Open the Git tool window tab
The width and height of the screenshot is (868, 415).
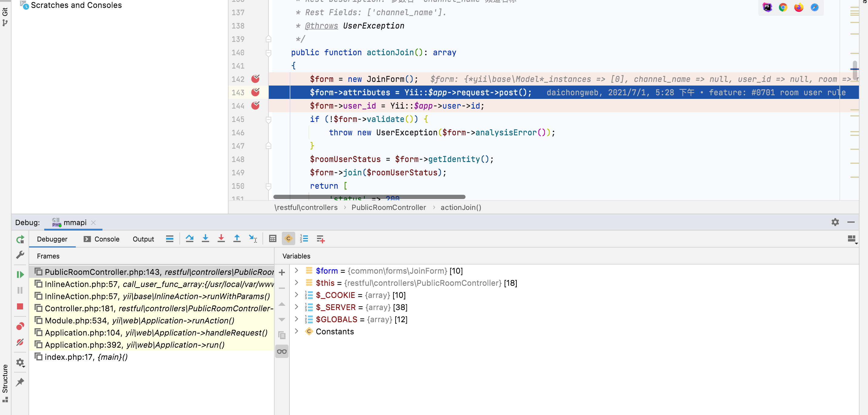5,17
